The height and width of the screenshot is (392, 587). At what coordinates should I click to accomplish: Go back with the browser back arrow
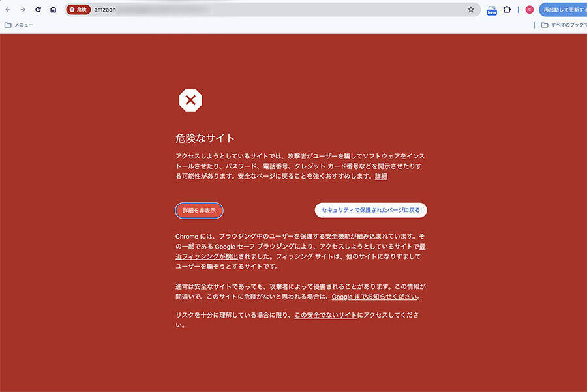pyautogui.click(x=8, y=10)
